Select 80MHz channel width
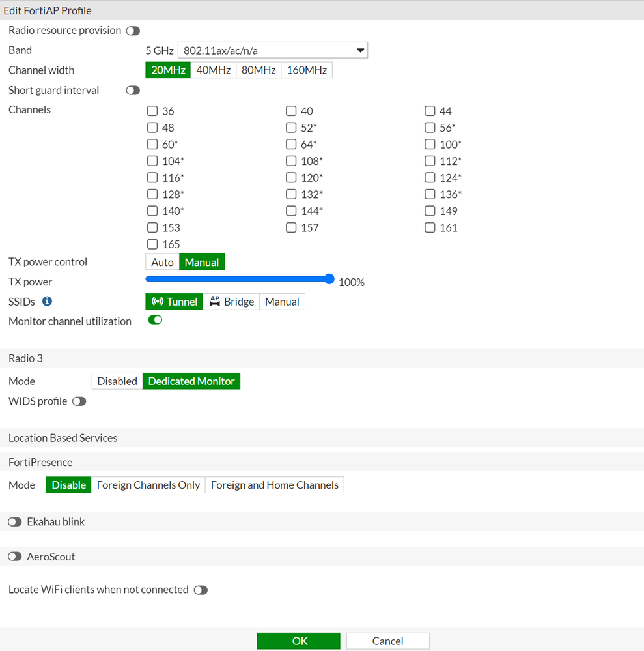This screenshot has height=651, width=644. click(259, 70)
